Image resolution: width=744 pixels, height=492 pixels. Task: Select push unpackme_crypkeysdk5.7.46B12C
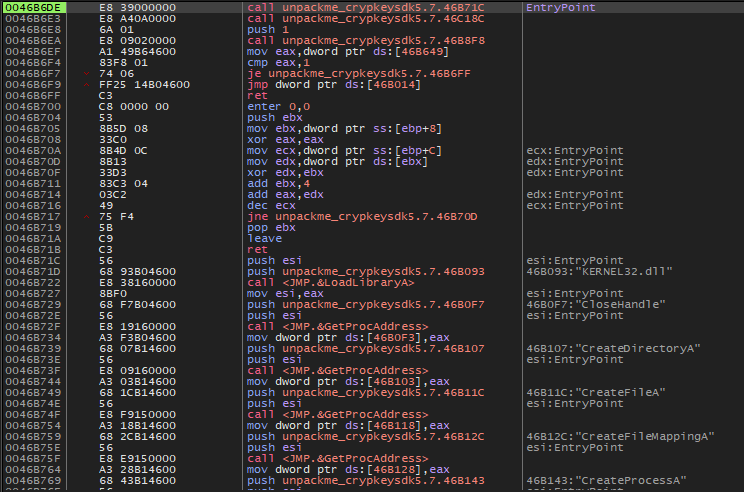click(x=366, y=436)
